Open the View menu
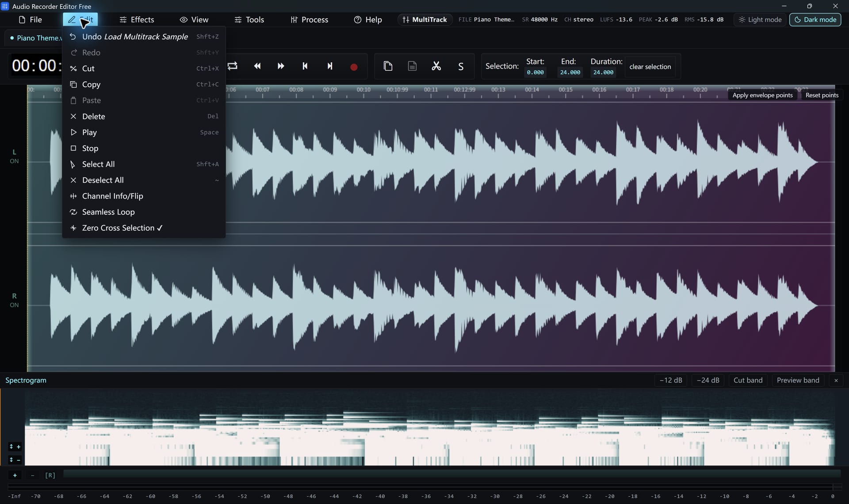This screenshot has width=849, height=504. pos(194,19)
